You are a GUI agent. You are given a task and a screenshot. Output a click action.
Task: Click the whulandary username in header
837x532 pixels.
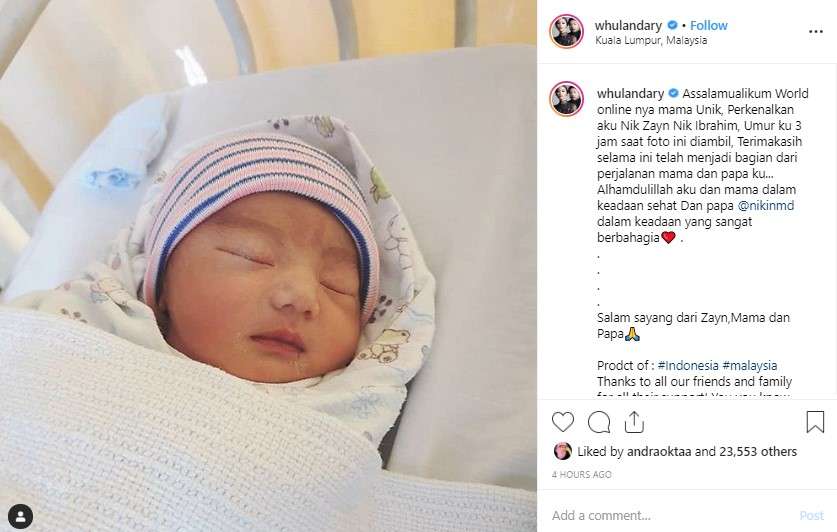[628, 25]
